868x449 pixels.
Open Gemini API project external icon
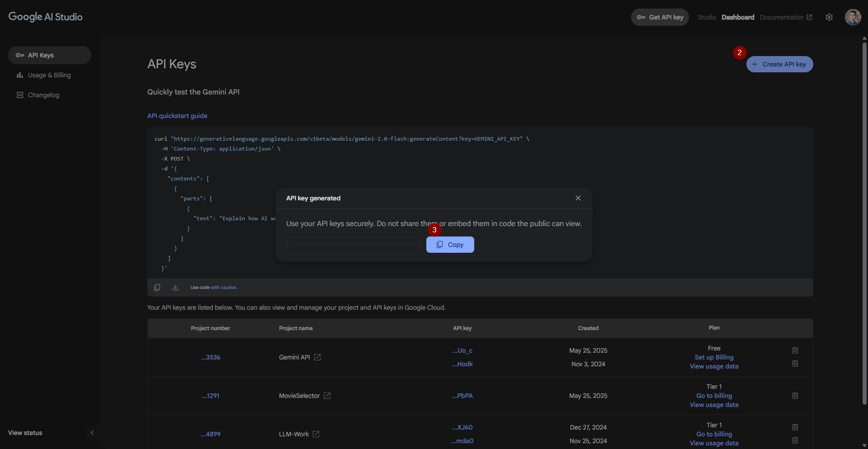pos(317,357)
